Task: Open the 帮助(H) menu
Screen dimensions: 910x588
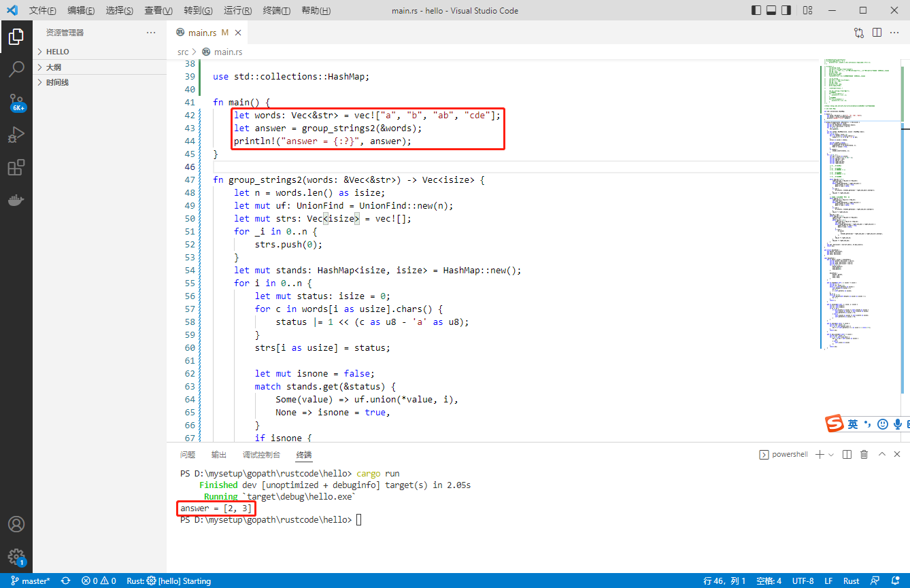Action: click(316, 10)
